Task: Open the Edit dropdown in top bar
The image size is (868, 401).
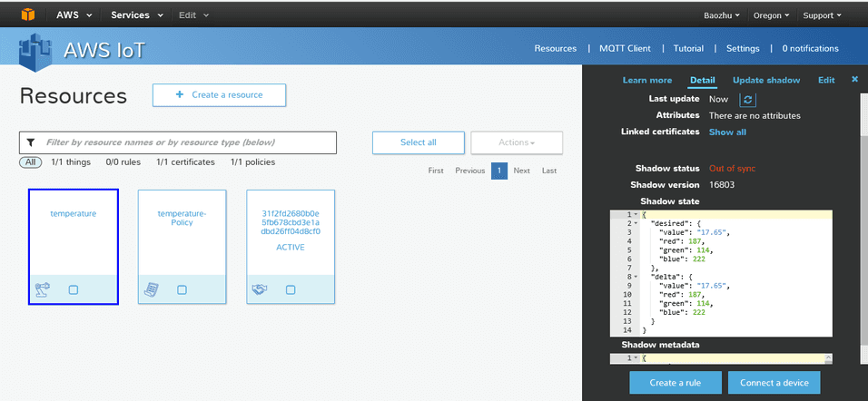Action: [193, 15]
